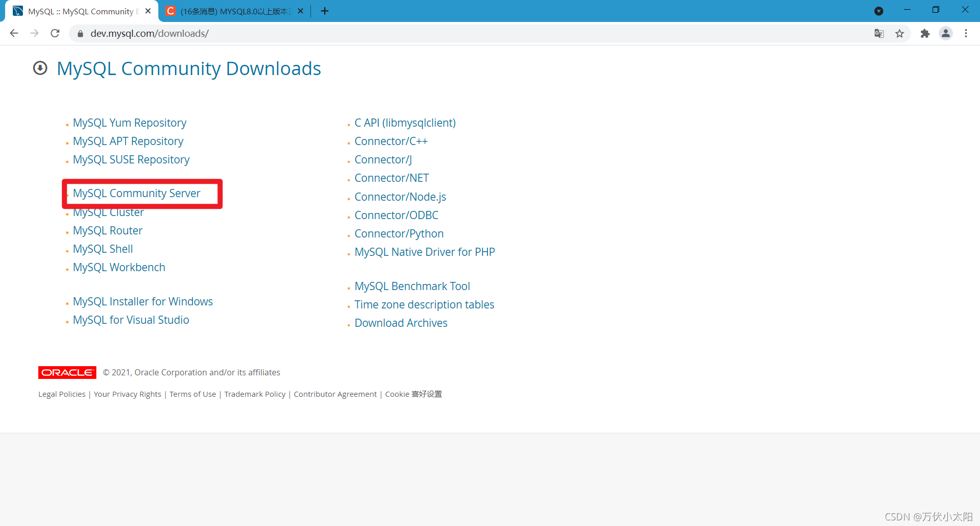Screen dimensions: 980x526
Task: Close the CSDN MYSQL8.0 tab
Action: pos(301,11)
